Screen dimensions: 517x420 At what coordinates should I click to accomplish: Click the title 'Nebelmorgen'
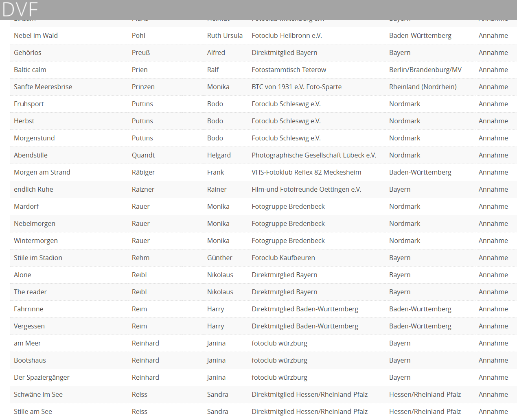click(35, 223)
